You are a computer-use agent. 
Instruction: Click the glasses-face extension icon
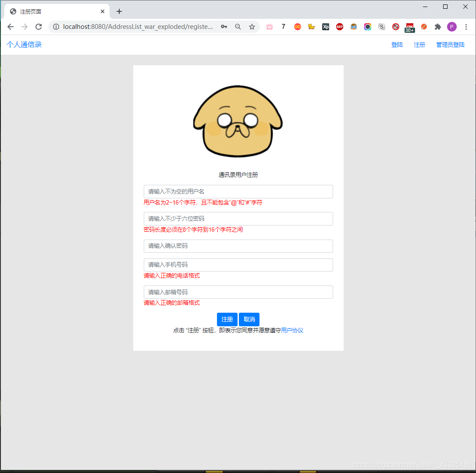[x=353, y=27]
